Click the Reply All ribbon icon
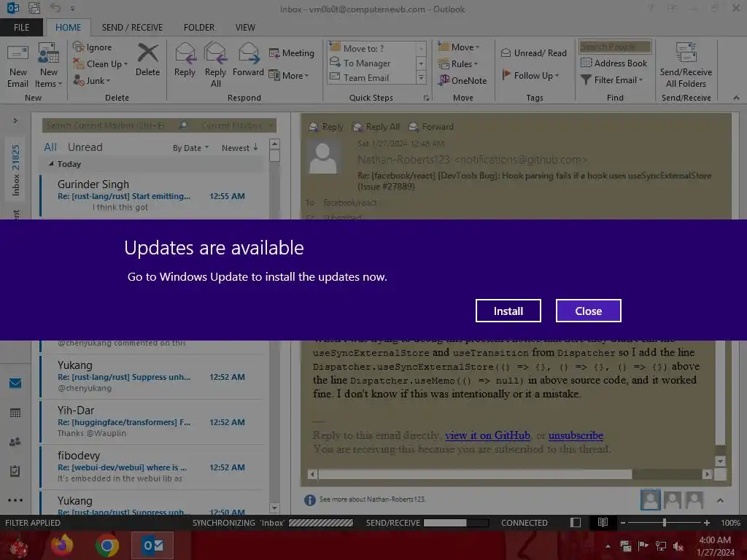Image resolution: width=747 pixels, height=560 pixels. point(215,53)
